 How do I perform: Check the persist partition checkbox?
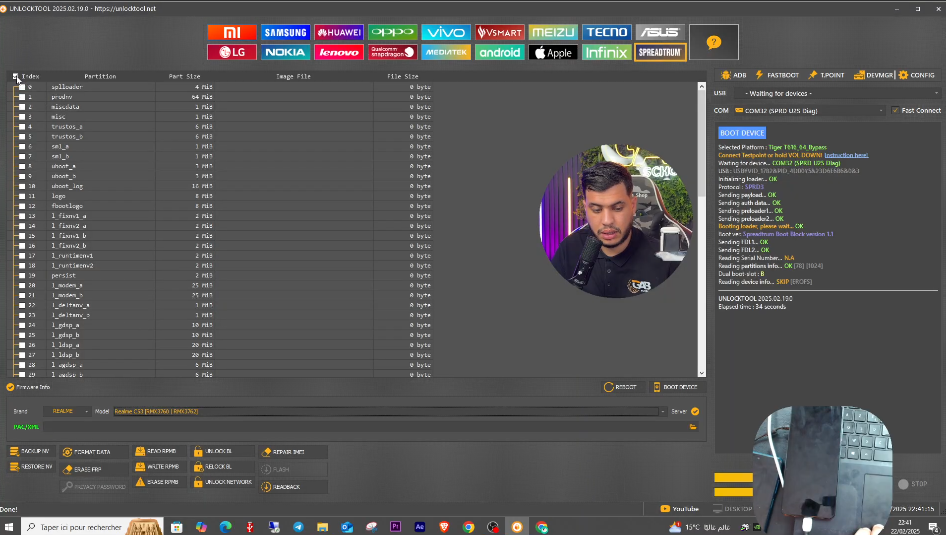pos(22,276)
